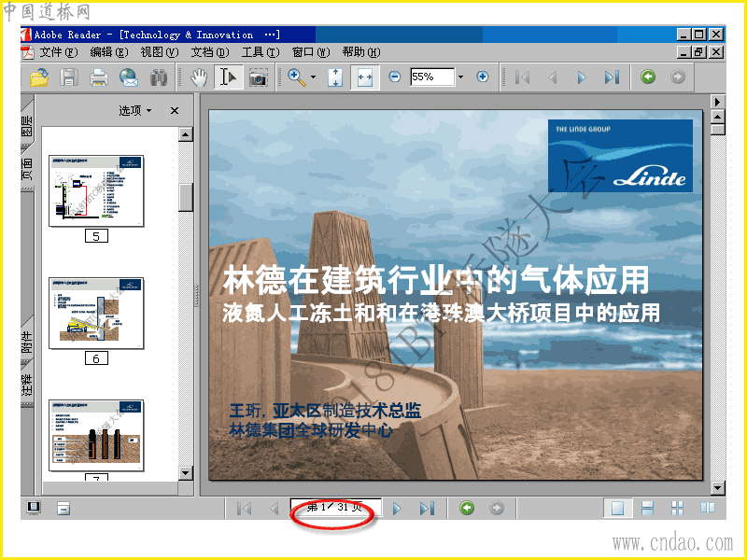Go to last page from top toolbar

[x=612, y=77]
